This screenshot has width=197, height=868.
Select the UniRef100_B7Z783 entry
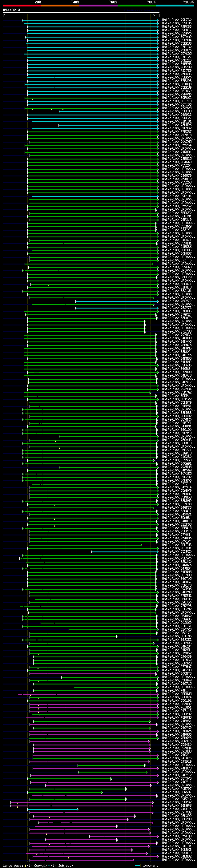pyautogui.click(x=177, y=331)
